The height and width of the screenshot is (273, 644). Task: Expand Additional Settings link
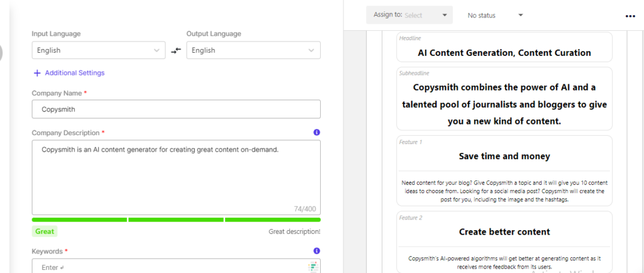pyautogui.click(x=75, y=73)
